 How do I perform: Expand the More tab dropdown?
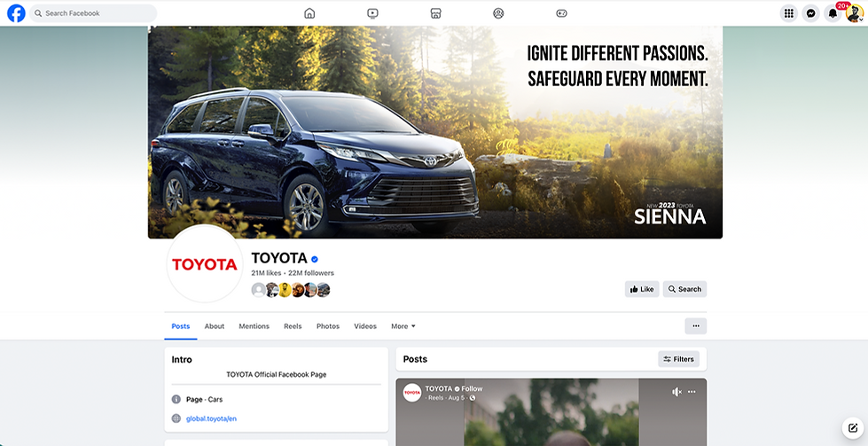click(403, 326)
